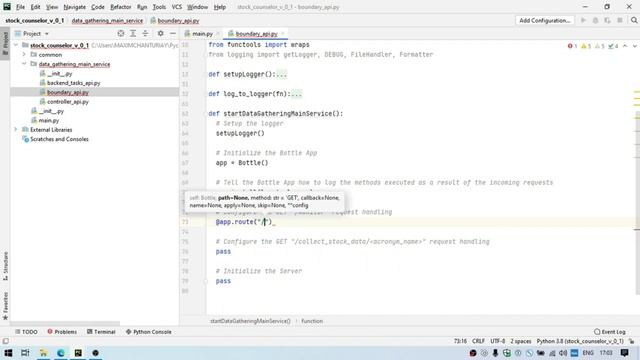Select backend_tasks_api.py in project tree
This screenshot has height=360, width=640.
[x=73, y=83]
